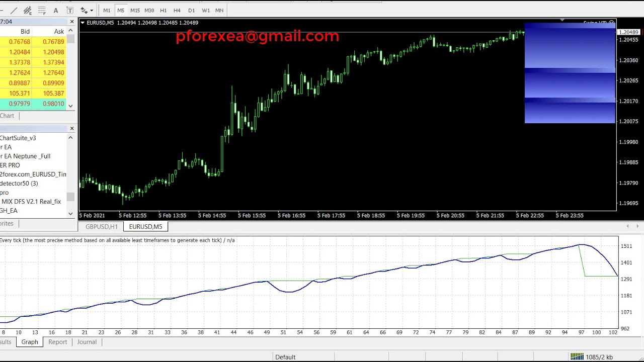Close the Navigator panel

(71, 129)
